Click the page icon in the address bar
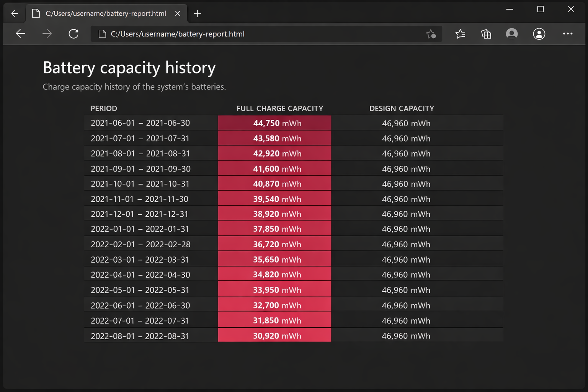 click(102, 34)
